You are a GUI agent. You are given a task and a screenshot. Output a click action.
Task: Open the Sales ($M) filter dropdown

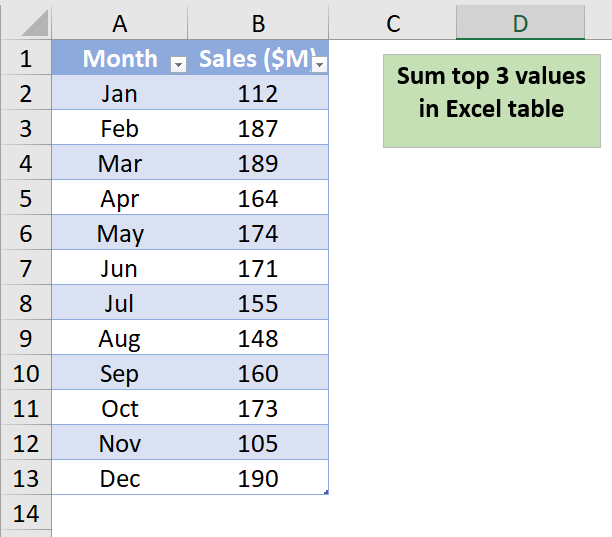[x=319, y=65]
